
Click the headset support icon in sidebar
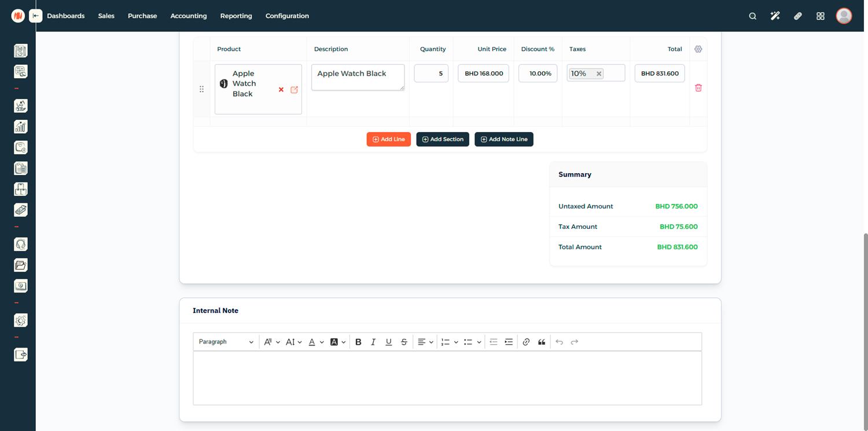pos(21,244)
